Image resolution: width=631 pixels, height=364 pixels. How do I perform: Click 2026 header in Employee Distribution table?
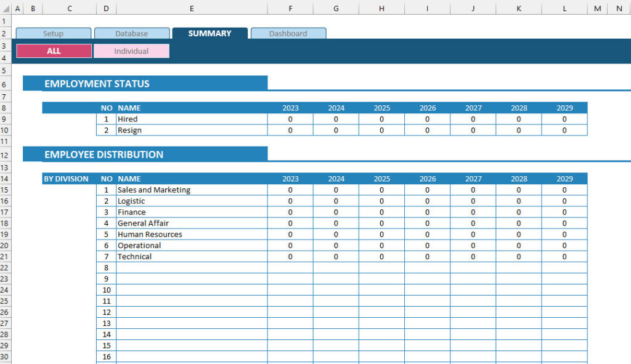pos(428,179)
